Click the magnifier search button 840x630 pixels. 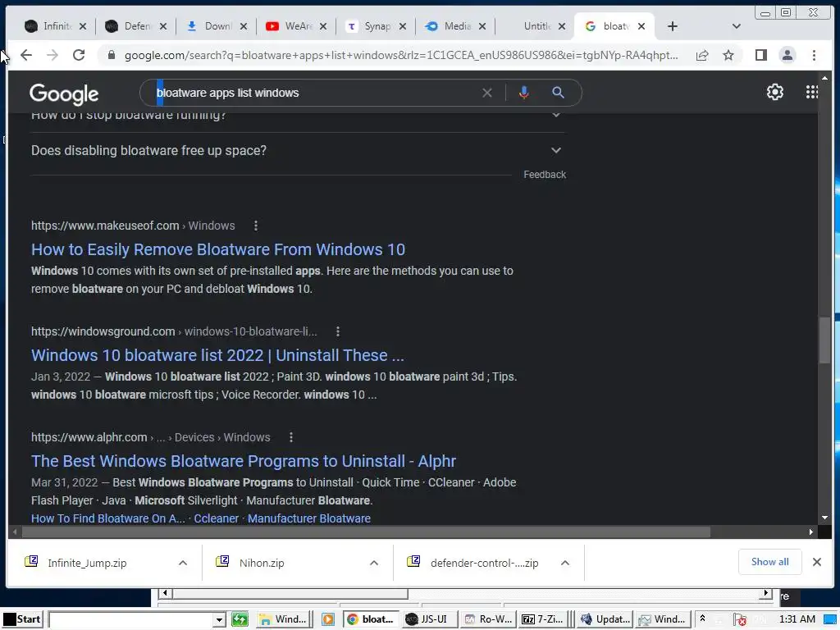click(x=558, y=94)
